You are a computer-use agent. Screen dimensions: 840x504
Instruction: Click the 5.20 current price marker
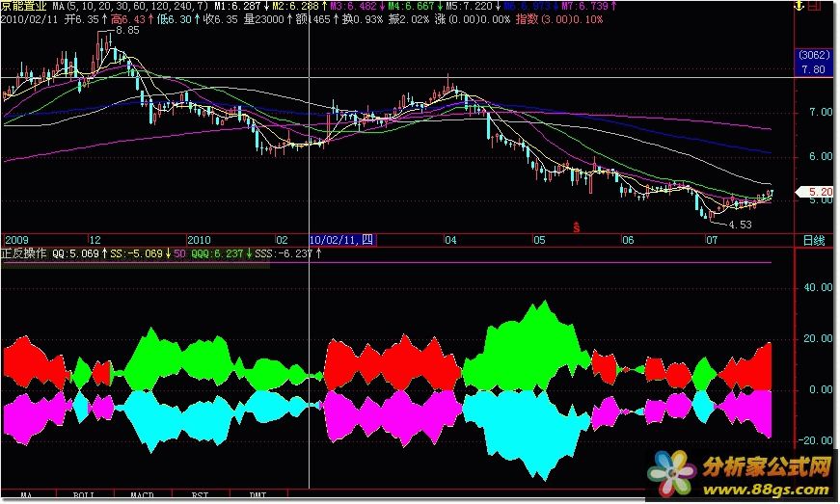817,192
